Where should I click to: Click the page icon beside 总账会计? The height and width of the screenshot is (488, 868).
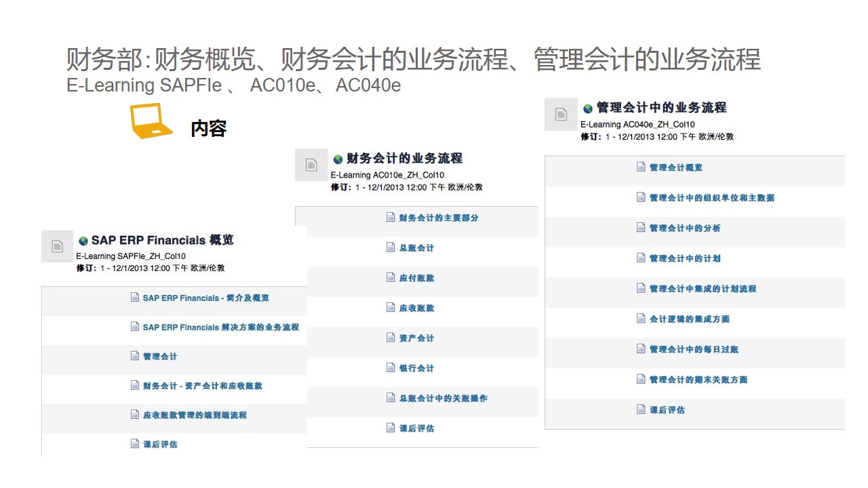(391, 247)
